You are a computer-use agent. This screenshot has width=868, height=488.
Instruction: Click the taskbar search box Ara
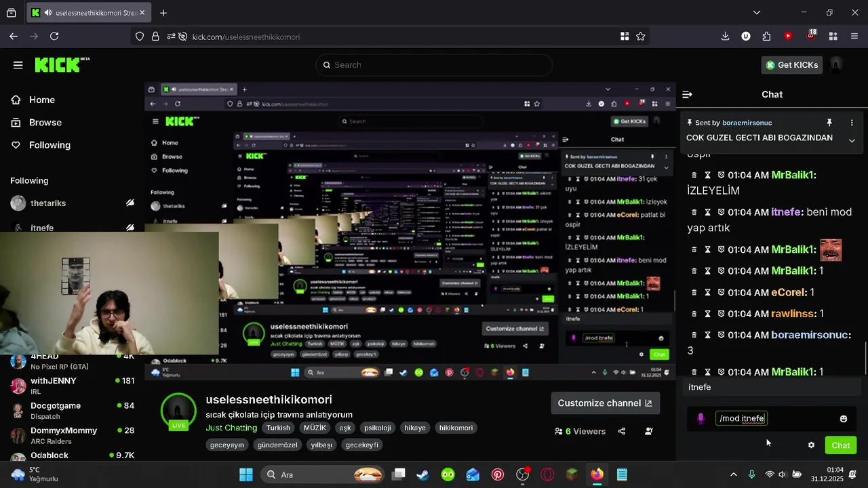point(322,474)
